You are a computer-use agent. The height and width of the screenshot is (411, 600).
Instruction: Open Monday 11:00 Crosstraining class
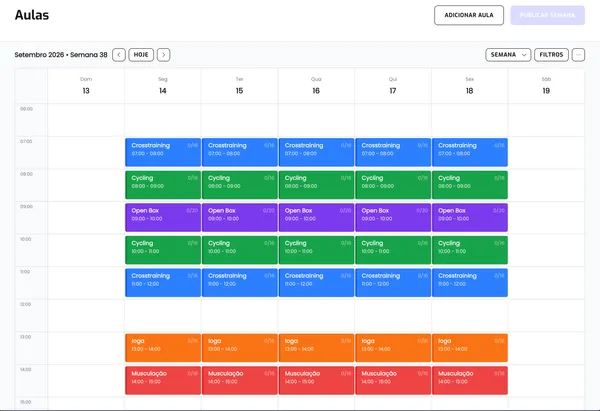tap(163, 282)
